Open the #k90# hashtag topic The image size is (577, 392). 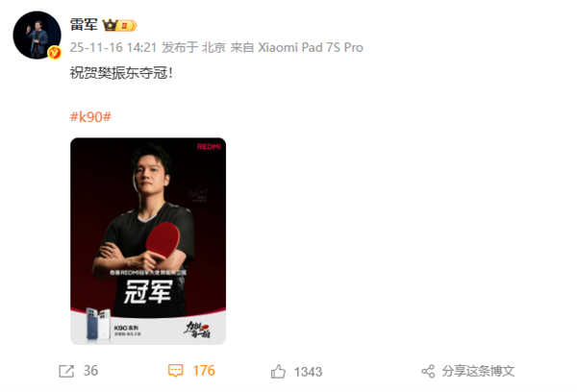(90, 117)
